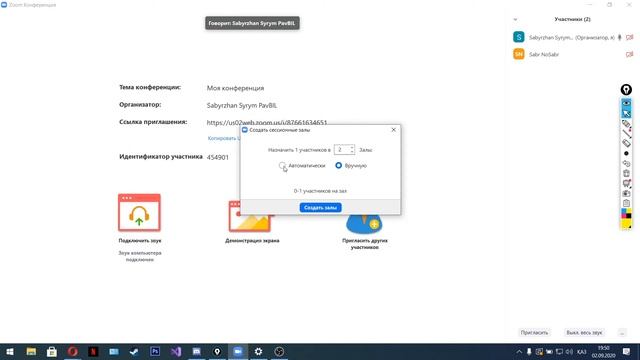Click the Пригласить других участников icon

(364, 224)
